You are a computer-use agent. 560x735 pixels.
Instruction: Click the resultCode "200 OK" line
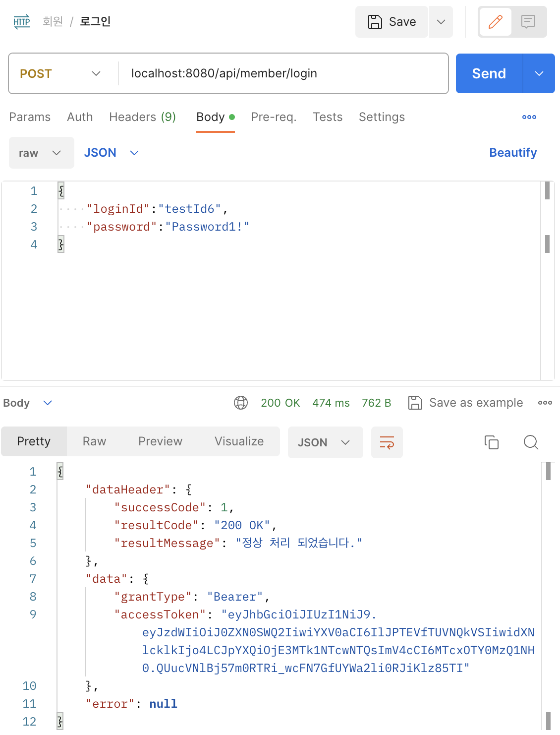195,525
